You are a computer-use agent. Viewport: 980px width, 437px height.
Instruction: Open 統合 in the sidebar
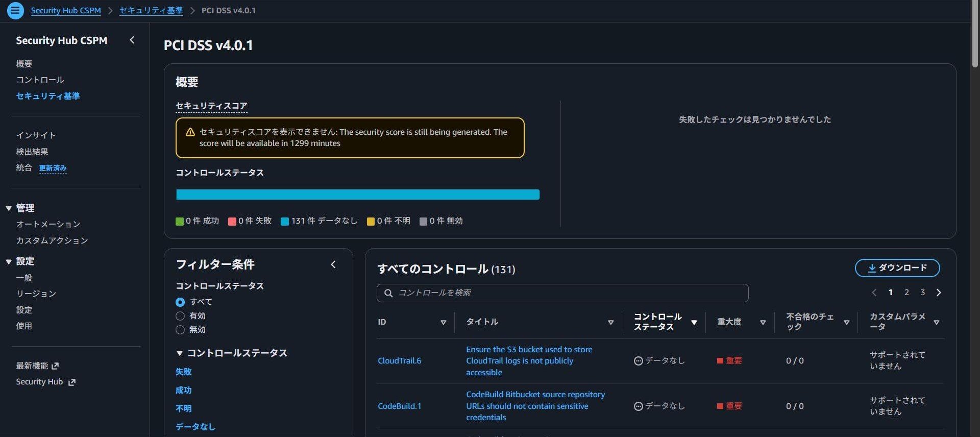(24, 167)
